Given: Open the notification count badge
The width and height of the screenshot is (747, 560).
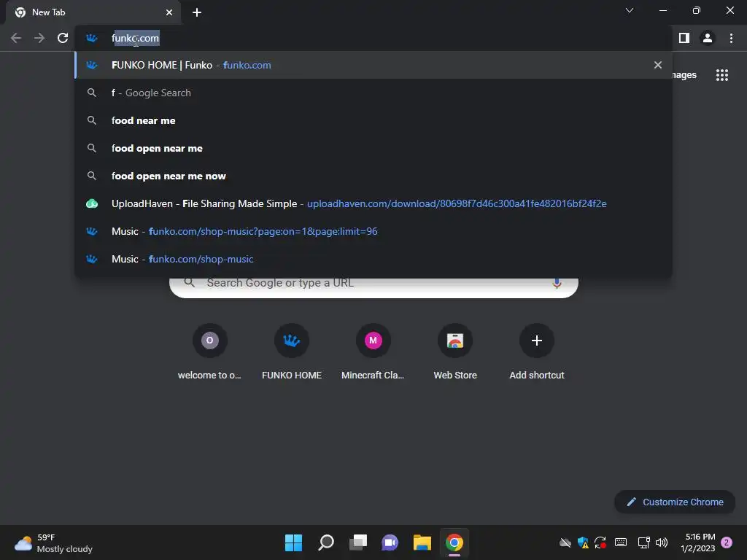Looking at the screenshot, I should tap(727, 542).
